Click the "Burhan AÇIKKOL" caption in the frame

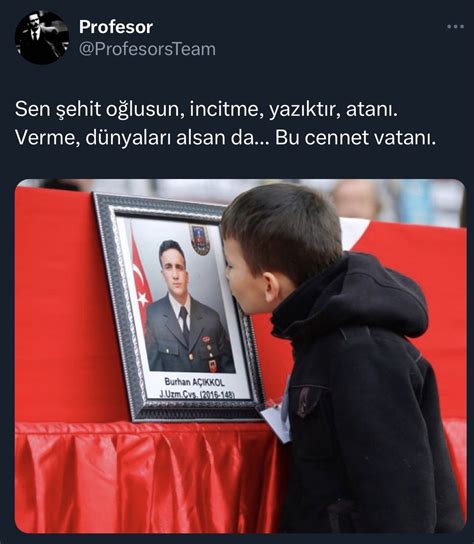tap(194, 382)
